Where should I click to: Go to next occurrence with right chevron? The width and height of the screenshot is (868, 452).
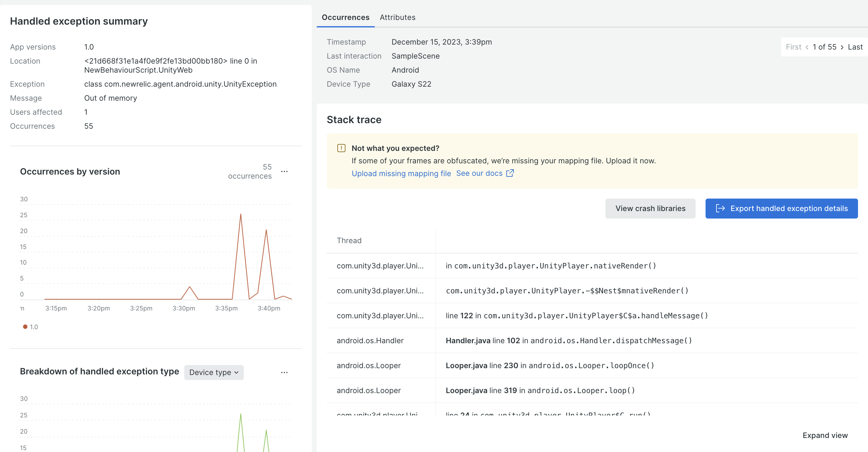point(842,47)
